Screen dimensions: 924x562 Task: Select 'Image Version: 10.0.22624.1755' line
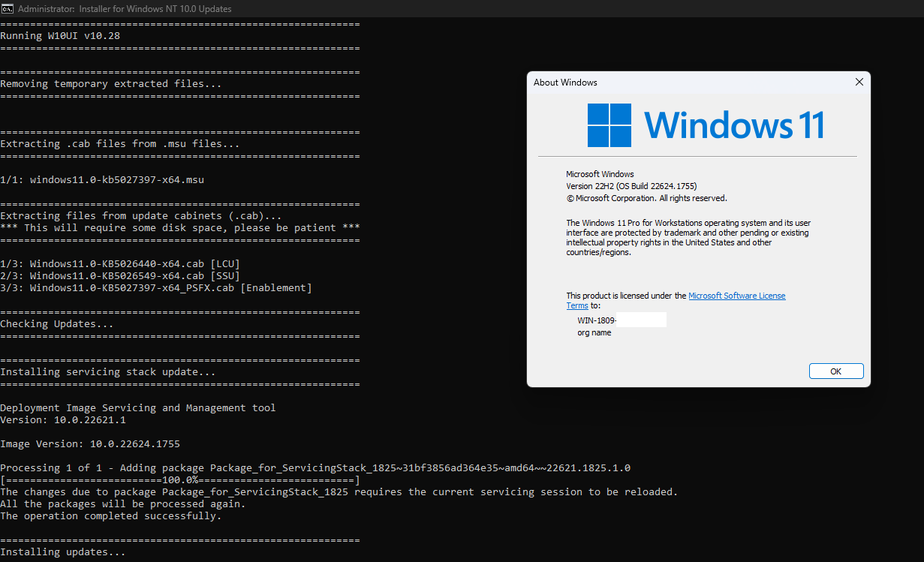[x=90, y=444]
